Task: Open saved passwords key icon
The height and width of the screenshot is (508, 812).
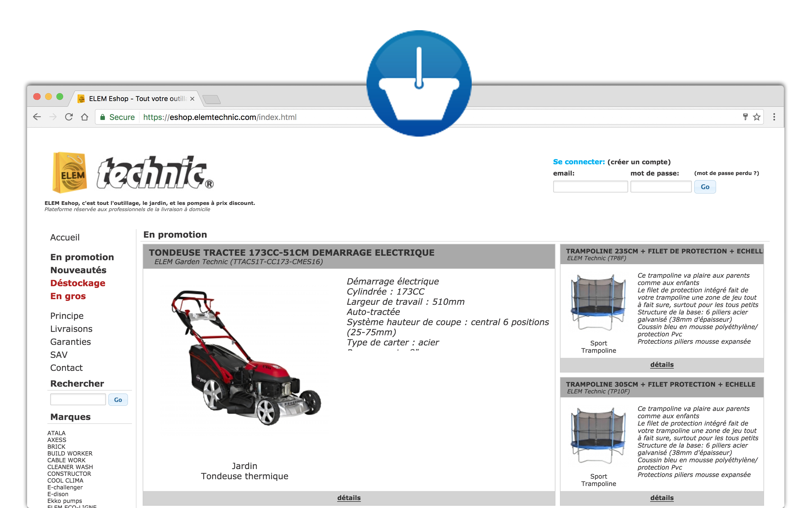Action: point(745,117)
